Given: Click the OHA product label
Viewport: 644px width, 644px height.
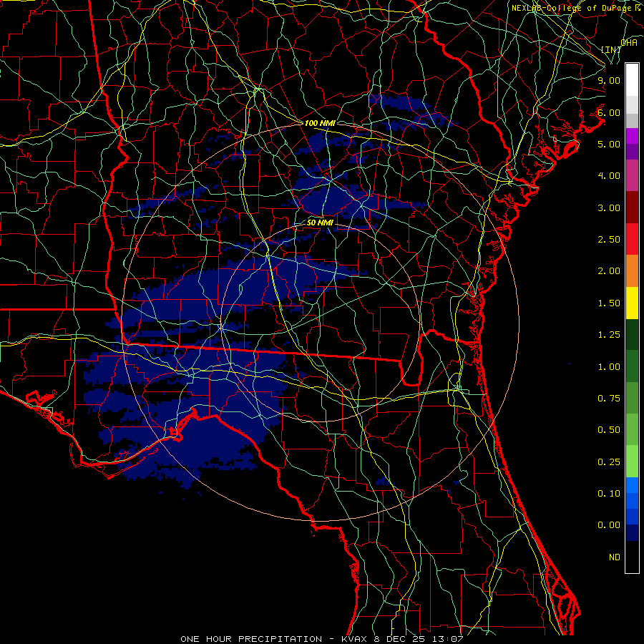Looking at the screenshot, I should point(629,43).
